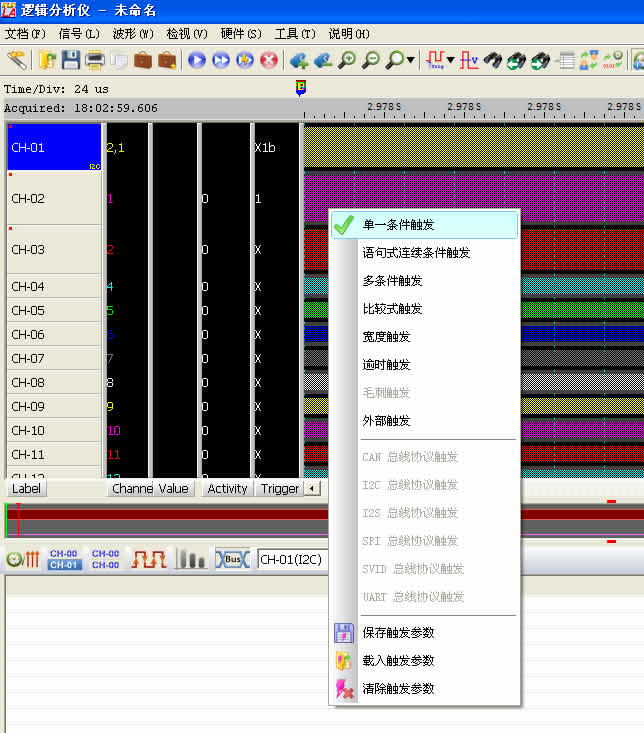Viewport: 644px width, 733px height.
Task: Click the red waveform voltage icon
Action: point(469,60)
